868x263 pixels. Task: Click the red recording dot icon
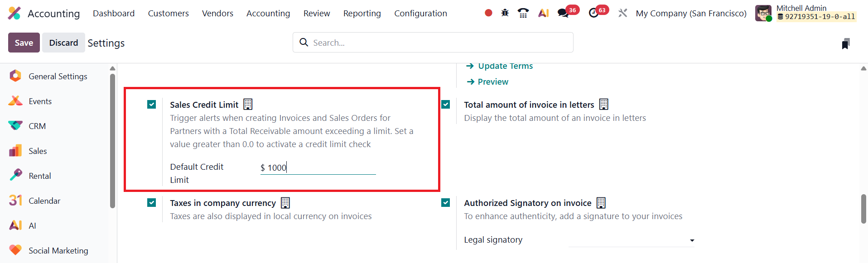488,13
